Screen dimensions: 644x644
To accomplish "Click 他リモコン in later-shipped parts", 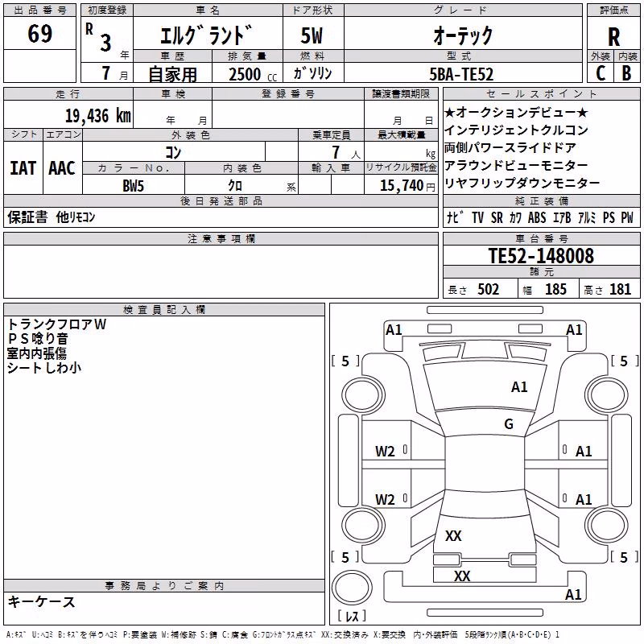I will pyautogui.click(x=76, y=217).
